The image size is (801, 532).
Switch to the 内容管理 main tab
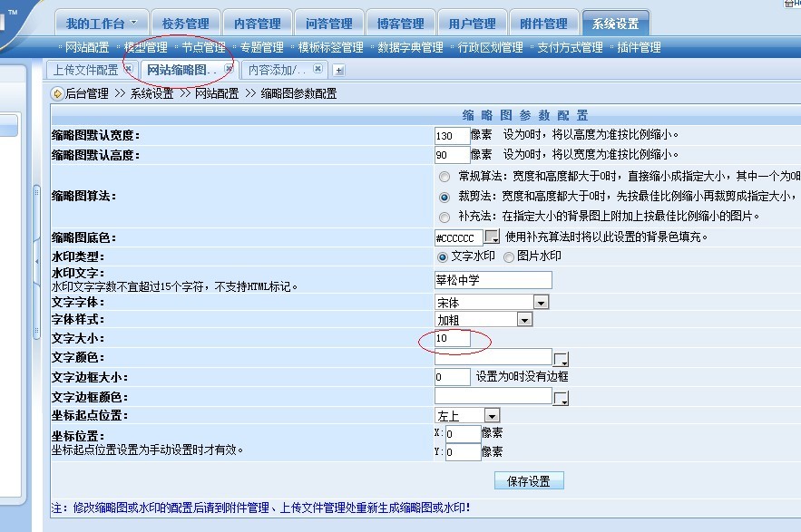pos(258,24)
